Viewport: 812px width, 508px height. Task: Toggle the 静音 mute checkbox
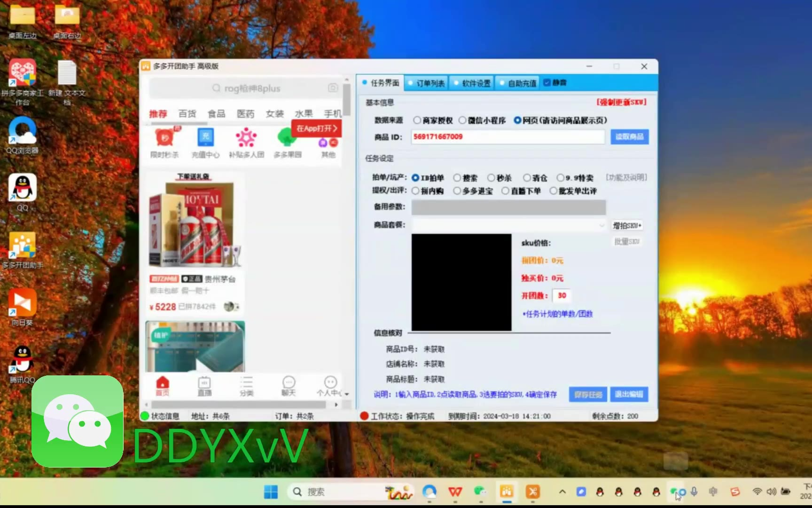[547, 83]
